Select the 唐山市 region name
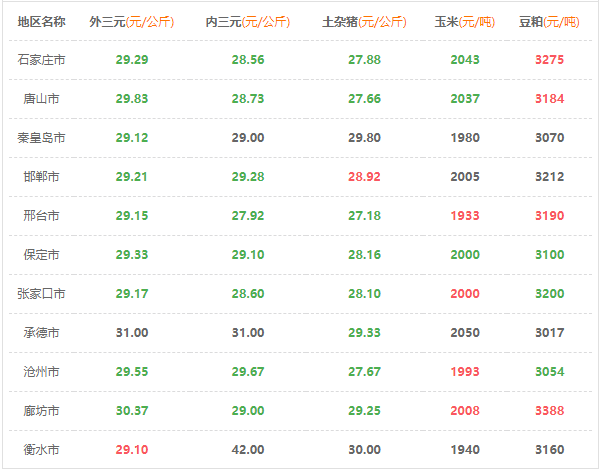The width and height of the screenshot is (603, 471). 42,99
